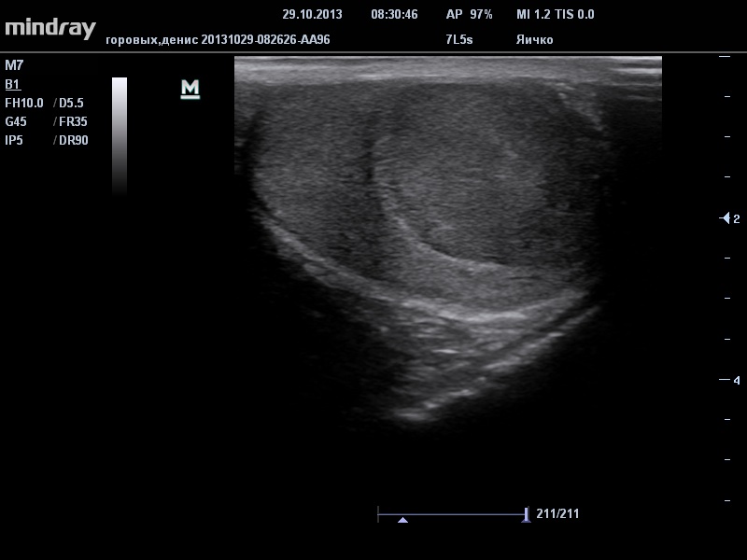The image size is (747, 560).
Task: Click the exam ID 20131029-082626-AA96
Action: click(265, 39)
